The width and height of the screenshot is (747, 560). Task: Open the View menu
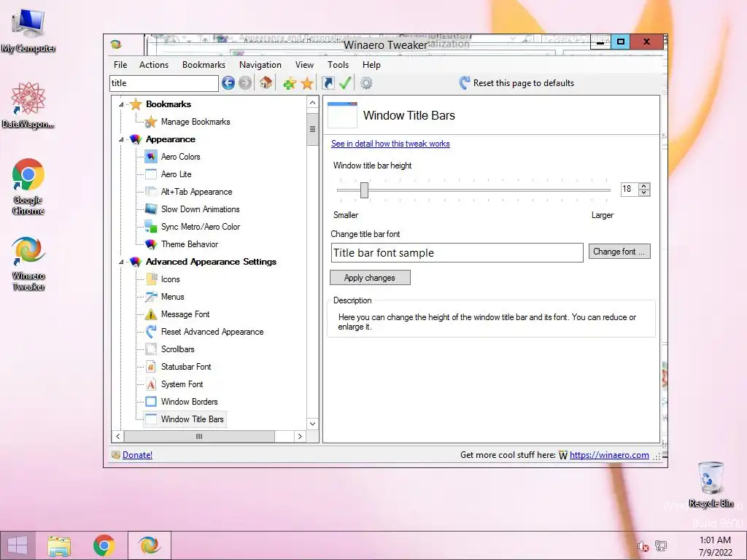(304, 65)
